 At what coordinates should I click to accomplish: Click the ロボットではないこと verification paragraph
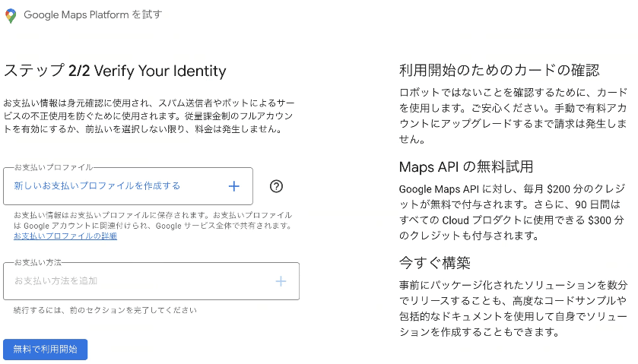click(x=513, y=115)
